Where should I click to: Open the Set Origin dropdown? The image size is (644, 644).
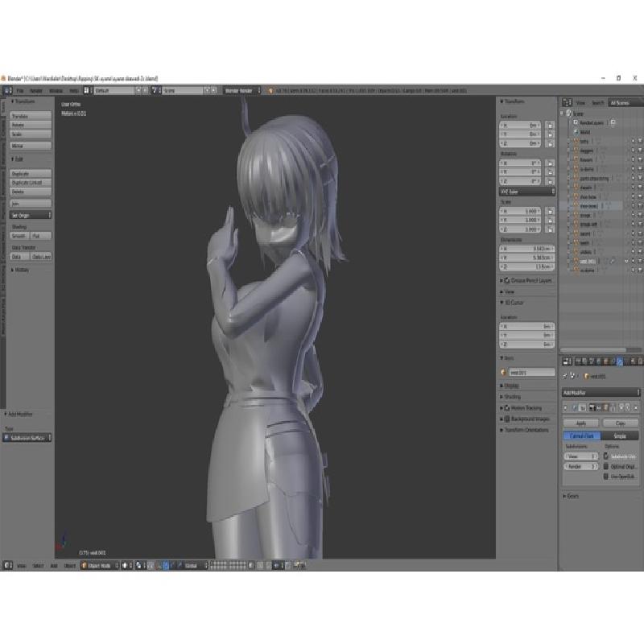point(31,215)
